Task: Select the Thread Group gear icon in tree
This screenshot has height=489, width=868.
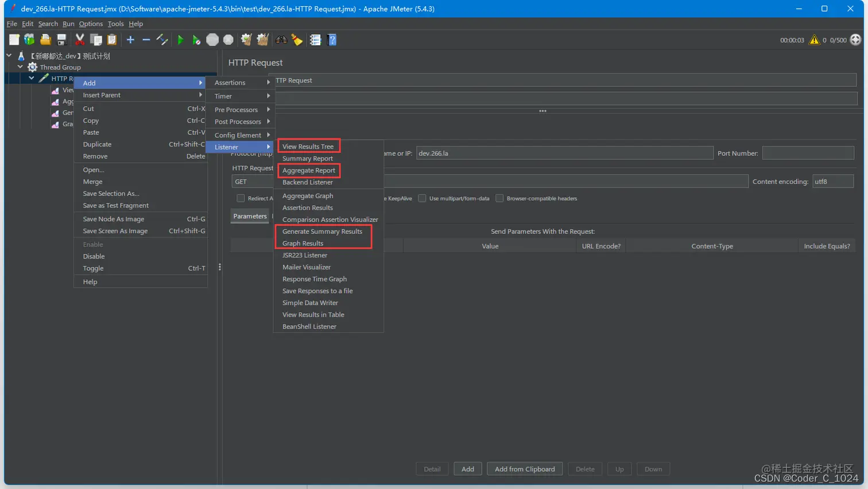Action: click(32, 67)
